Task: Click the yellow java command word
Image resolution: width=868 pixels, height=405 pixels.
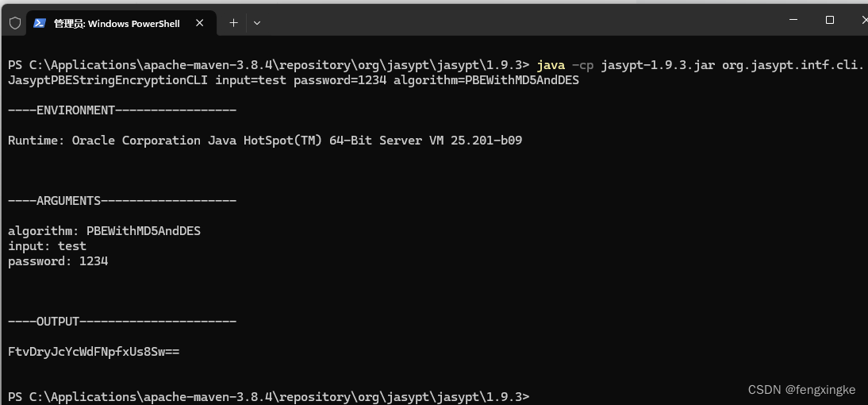Action: click(x=551, y=65)
